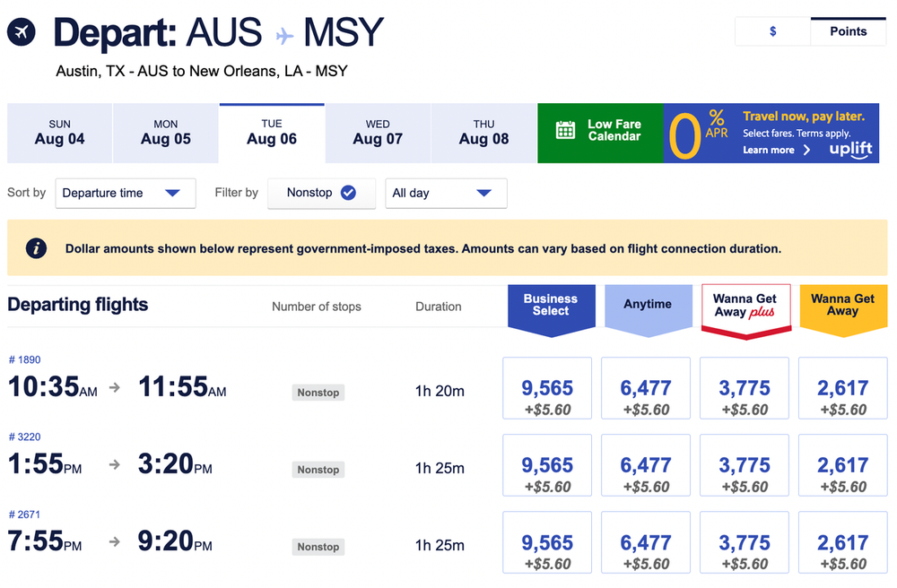897x588 pixels.
Task: Click the airplane icon beside Depart
Action: (x=22, y=33)
